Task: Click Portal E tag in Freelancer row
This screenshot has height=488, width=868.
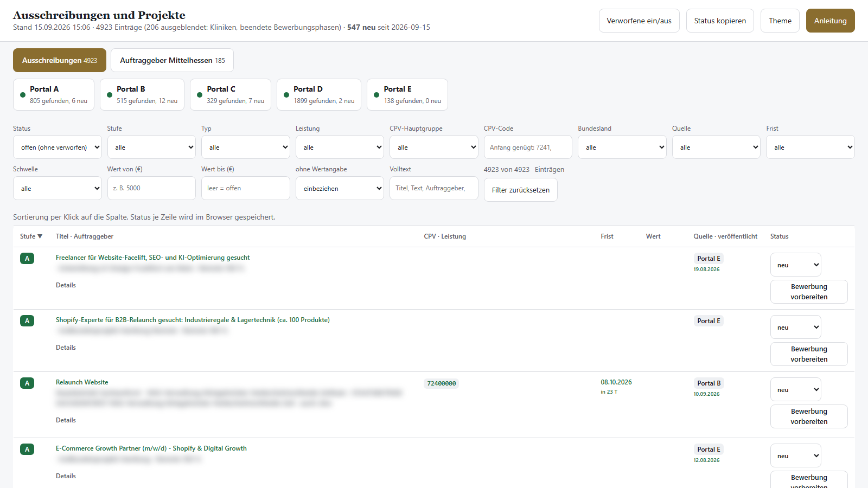Action: [x=709, y=259]
